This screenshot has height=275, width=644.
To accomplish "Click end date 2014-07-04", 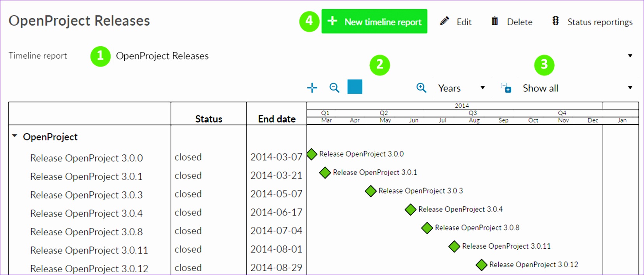I will pyautogui.click(x=276, y=231).
